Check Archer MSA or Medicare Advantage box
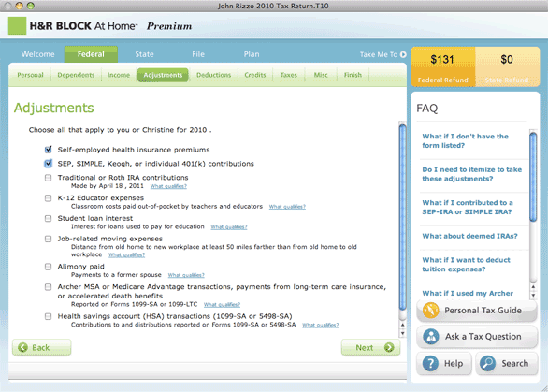This screenshot has height=392, width=548. pos(49,286)
